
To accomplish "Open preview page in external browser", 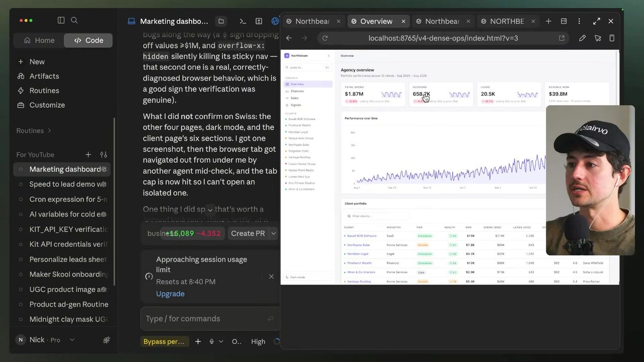I will (x=561, y=38).
